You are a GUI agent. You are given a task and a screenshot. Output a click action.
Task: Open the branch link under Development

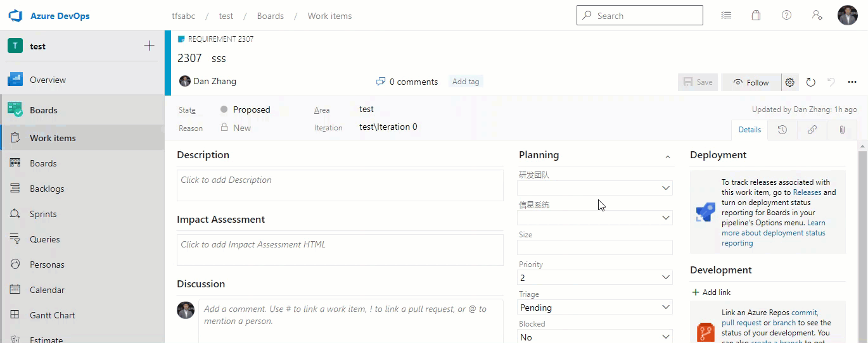784,323
